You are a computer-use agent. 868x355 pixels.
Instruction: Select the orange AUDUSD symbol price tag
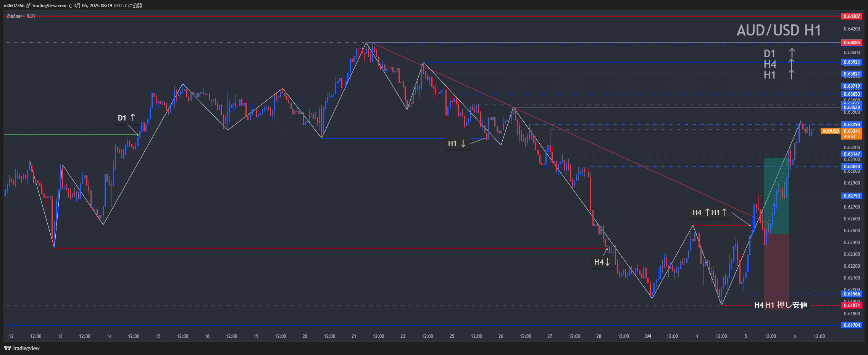coord(831,131)
